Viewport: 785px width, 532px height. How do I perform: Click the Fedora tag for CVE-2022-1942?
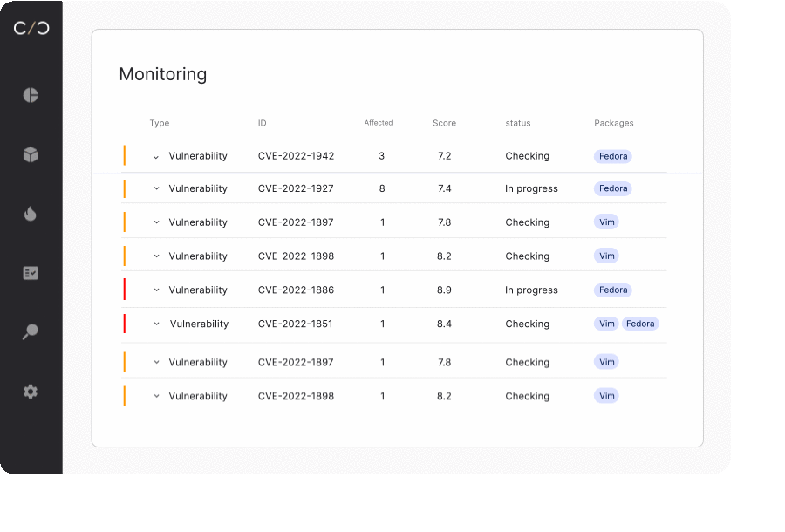click(613, 156)
